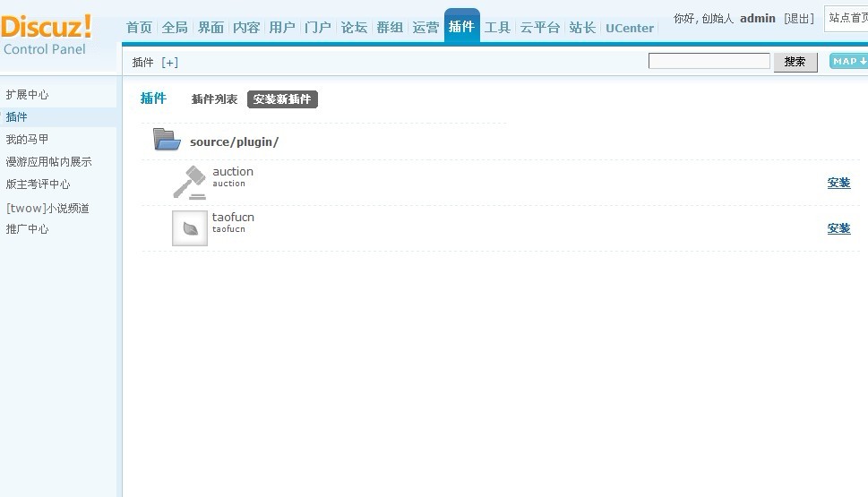Click into the search input field
Image resolution: width=868 pixels, height=497 pixels.
coord(709,61)
